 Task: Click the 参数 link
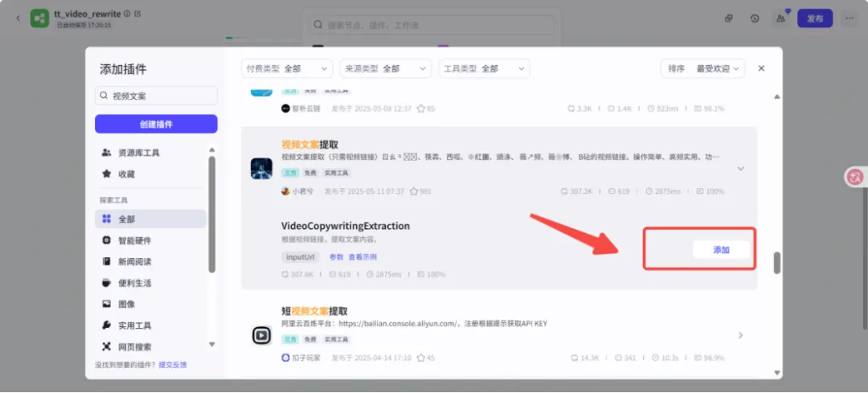(x=337, y=257)
